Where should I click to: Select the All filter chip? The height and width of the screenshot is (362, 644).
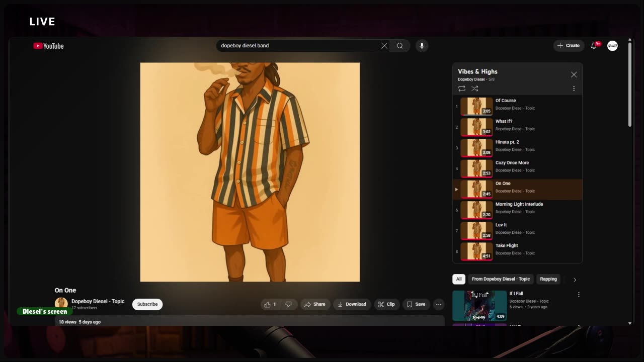click(x=459, y=279)
